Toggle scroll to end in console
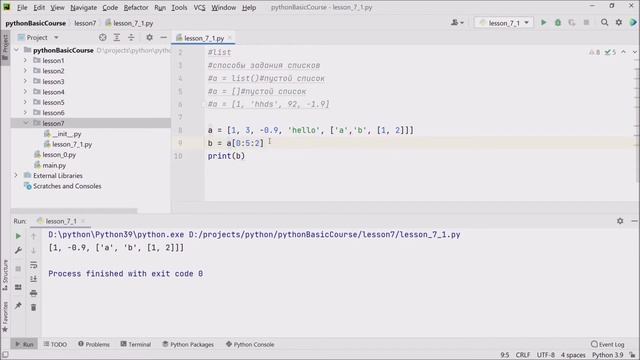 (33, 279)
